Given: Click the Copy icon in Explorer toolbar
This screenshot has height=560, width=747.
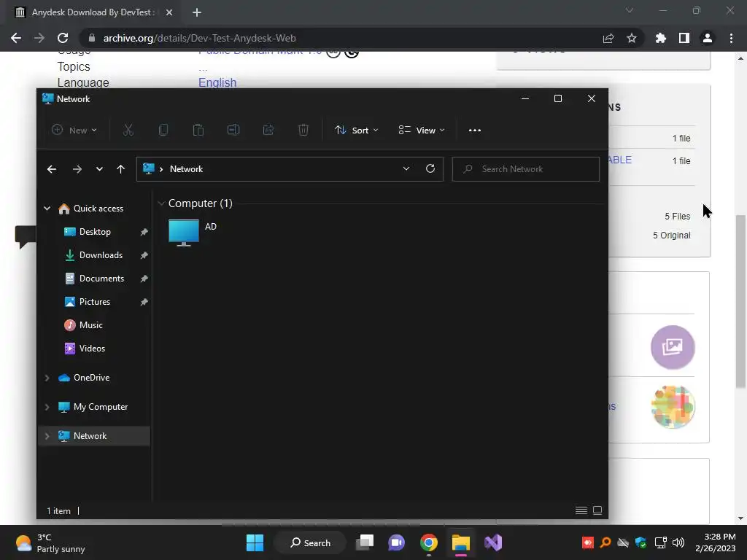Looking at the screenshot, I should coord(163,130).
